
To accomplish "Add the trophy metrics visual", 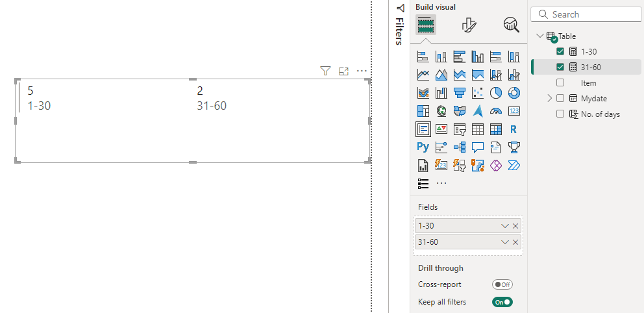I will pyautogui.click(x=514, y=147).
